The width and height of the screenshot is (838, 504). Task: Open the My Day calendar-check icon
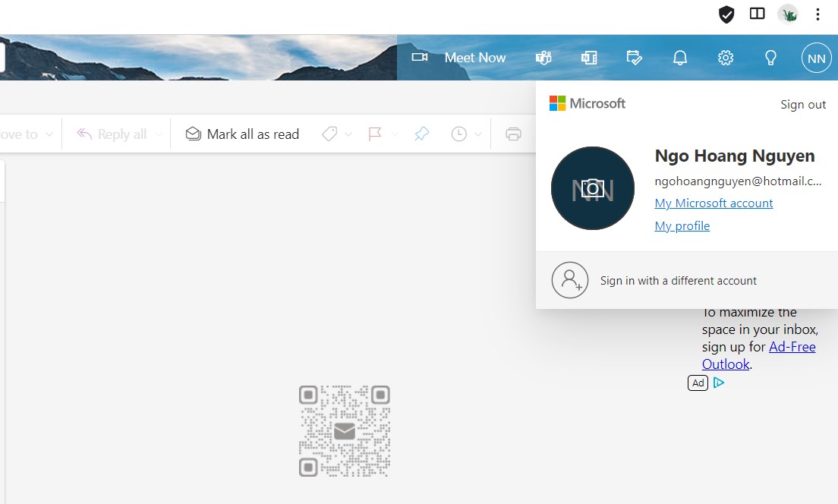coord(635,58)
